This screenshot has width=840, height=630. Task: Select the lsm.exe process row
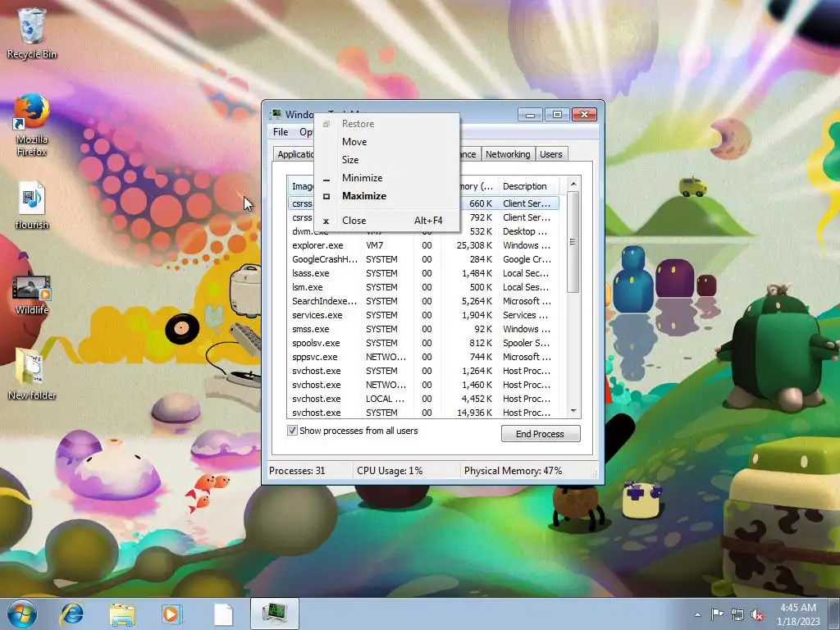click(423, 287)
